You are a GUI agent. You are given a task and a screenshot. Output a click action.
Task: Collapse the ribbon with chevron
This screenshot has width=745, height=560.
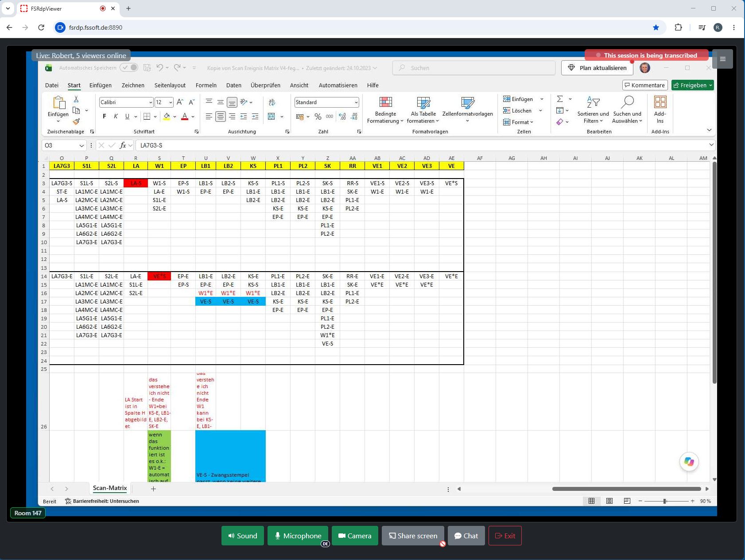pos(709,130)
